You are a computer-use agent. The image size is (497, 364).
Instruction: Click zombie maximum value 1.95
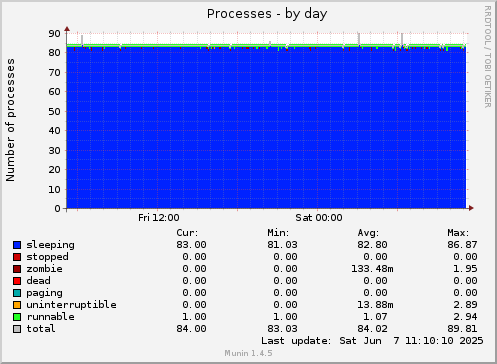(465, 269)
